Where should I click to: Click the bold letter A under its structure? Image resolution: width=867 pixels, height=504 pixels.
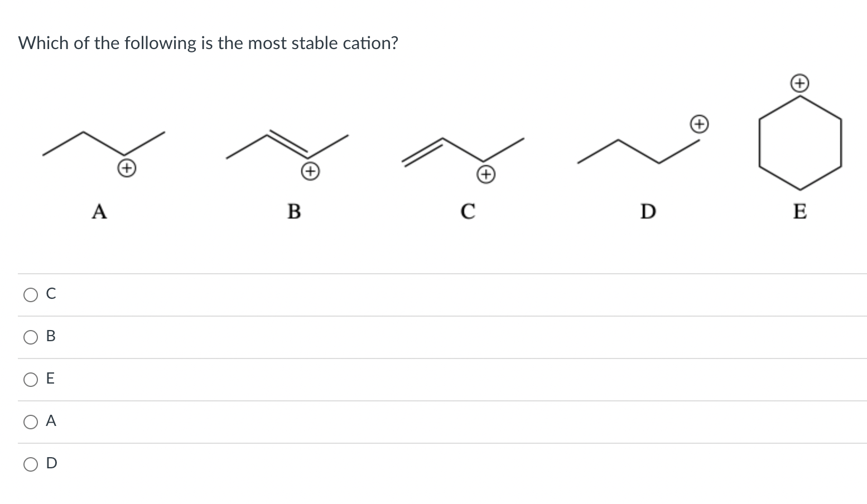99,211
